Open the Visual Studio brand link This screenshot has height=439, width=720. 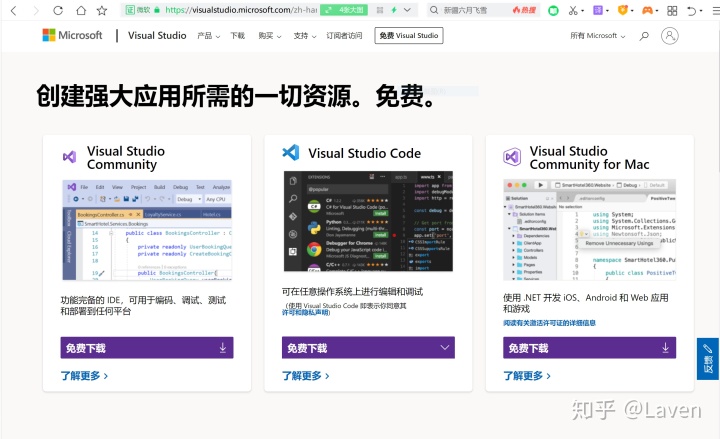coord(157,35)
